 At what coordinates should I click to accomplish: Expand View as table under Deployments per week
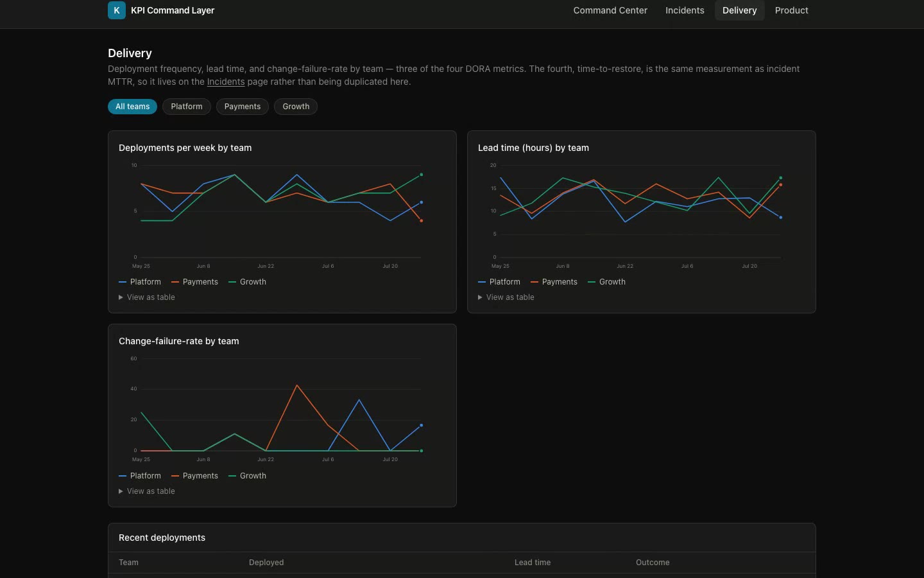[x=147, y=297]
